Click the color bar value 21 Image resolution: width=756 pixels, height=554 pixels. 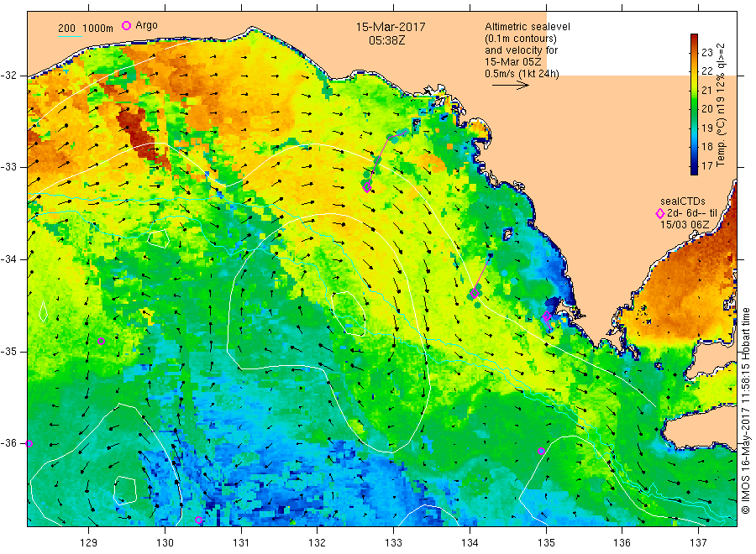[x=706, y=90]
